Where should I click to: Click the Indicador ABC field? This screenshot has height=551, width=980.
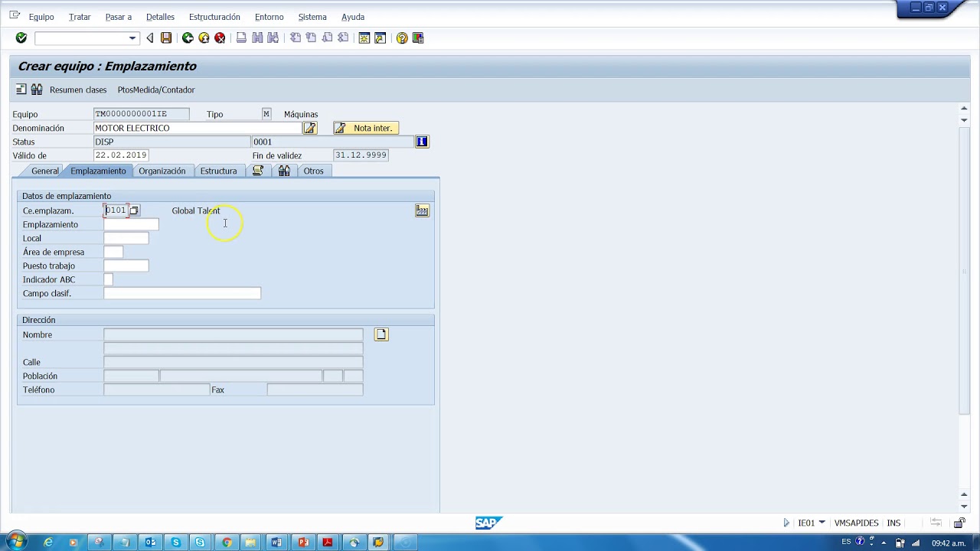(108, 279)
